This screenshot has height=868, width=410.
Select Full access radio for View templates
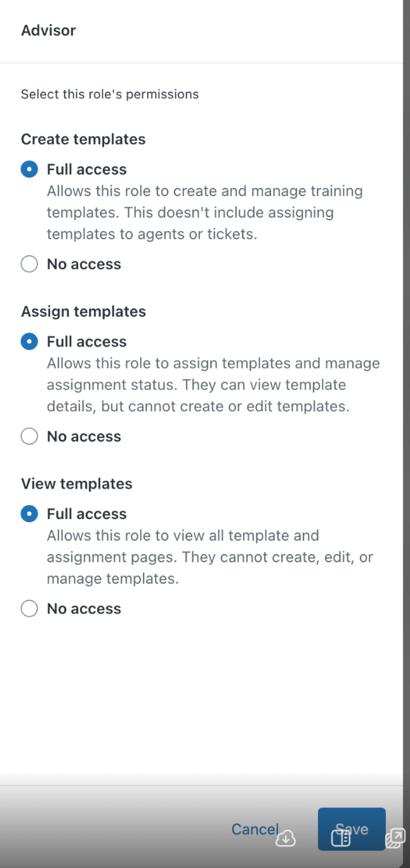click(x=29, y=514)
